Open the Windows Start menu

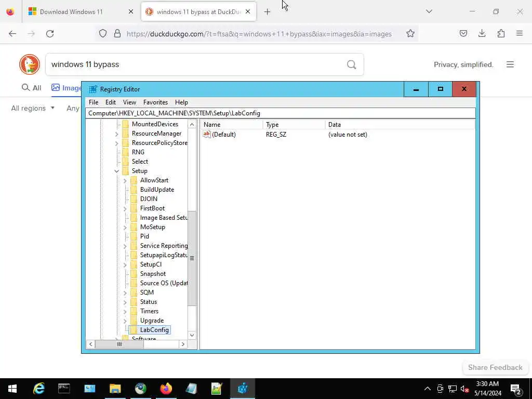tap(12, 389)
